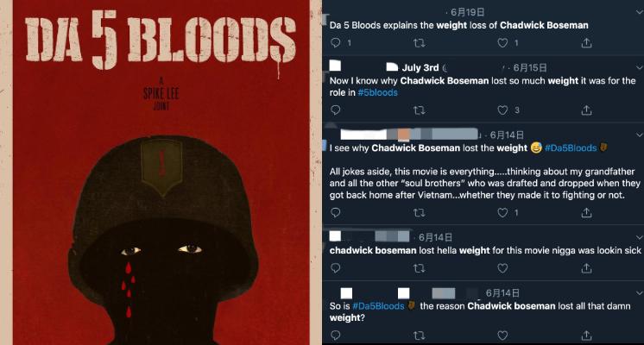Open chevron menu on 'I see why' tweet
This screenshot has width=644, height=345.
point(640,135)
